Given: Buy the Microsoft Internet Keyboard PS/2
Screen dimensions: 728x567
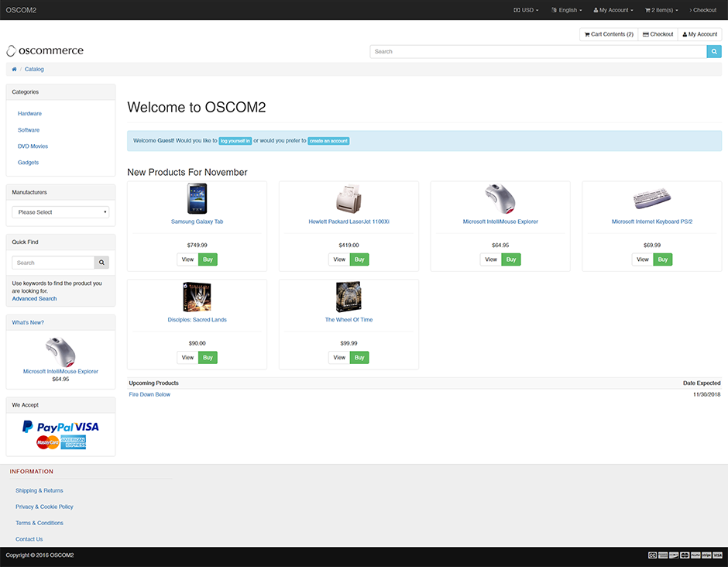Looking at the screenshot, I should coord(662,259).
